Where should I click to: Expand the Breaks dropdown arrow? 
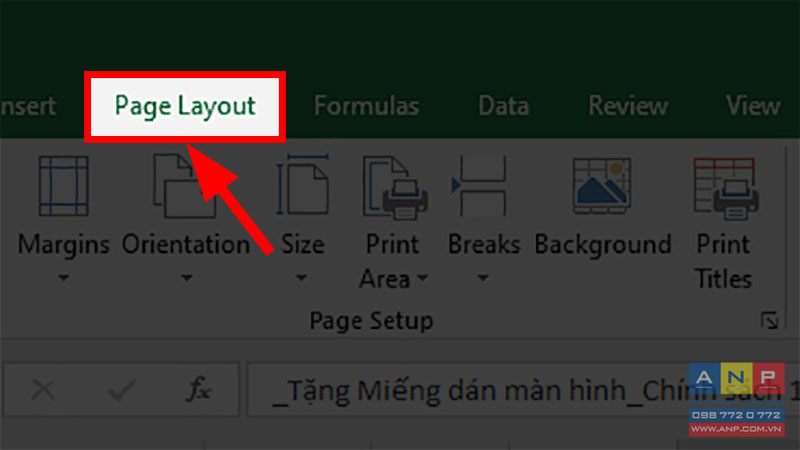tap(483, 278)
